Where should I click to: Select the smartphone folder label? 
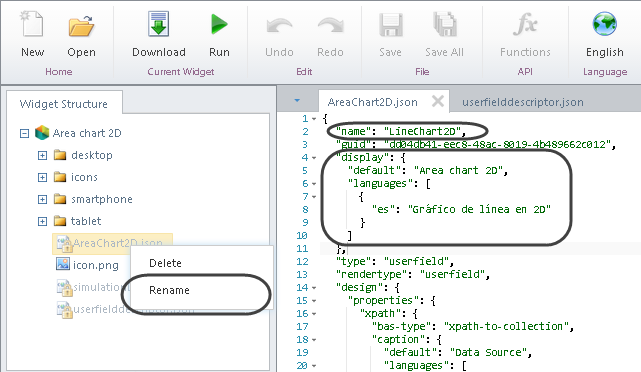tap(102, 199)
